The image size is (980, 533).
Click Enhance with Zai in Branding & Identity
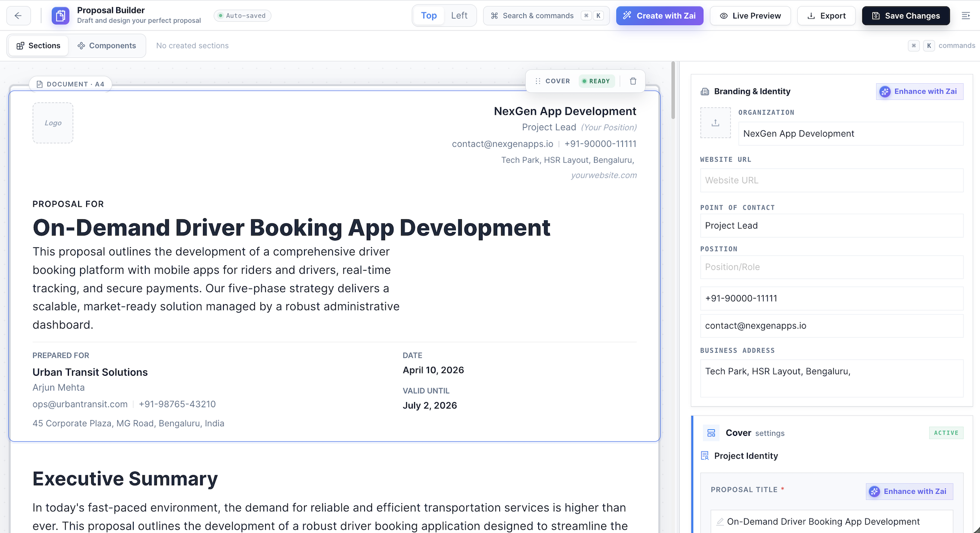[919, 92]
